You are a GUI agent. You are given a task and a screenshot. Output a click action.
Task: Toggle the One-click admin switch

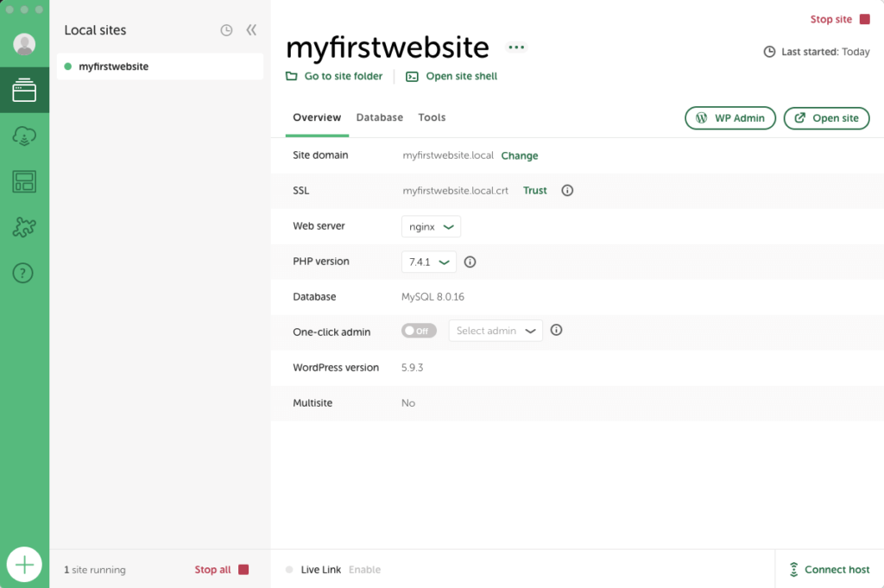419,331
